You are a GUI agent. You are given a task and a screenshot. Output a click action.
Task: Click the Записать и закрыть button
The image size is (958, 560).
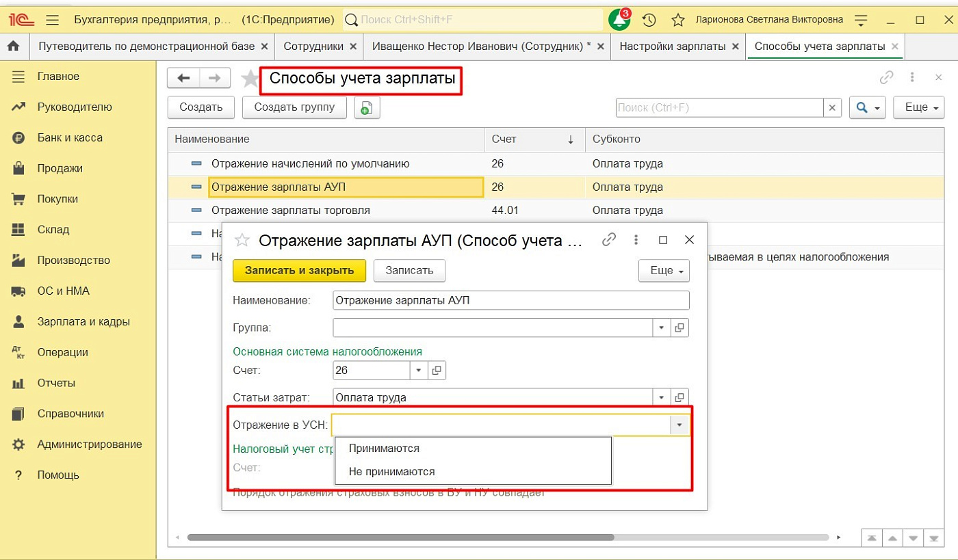click(x=299, y=270)
